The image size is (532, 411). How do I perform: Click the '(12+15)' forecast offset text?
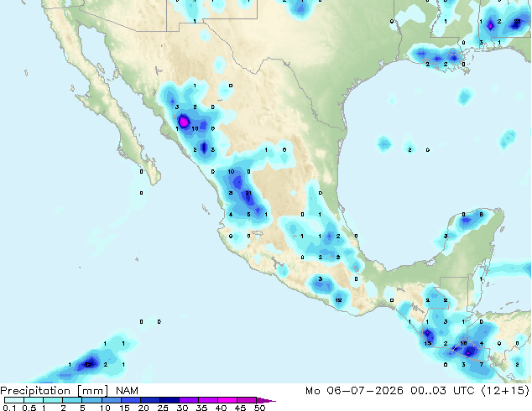click(505, 391)
